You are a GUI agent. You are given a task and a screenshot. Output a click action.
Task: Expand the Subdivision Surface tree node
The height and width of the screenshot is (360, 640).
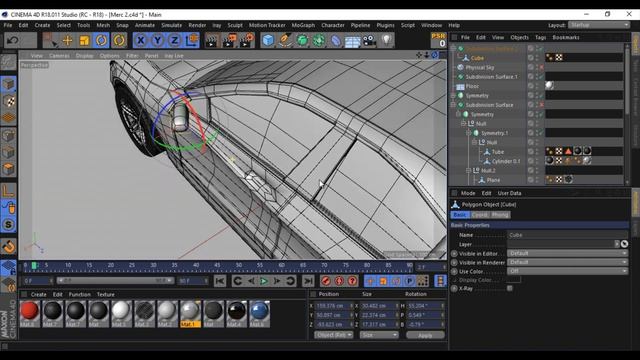point(453,105)
